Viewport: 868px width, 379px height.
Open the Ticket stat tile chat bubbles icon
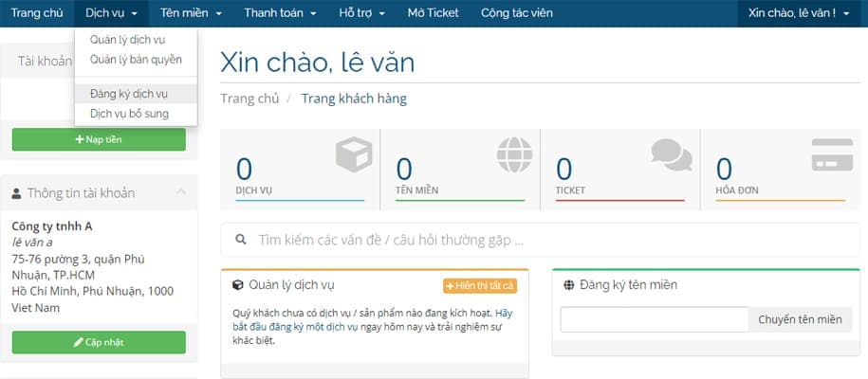click(x=672, y=154)
